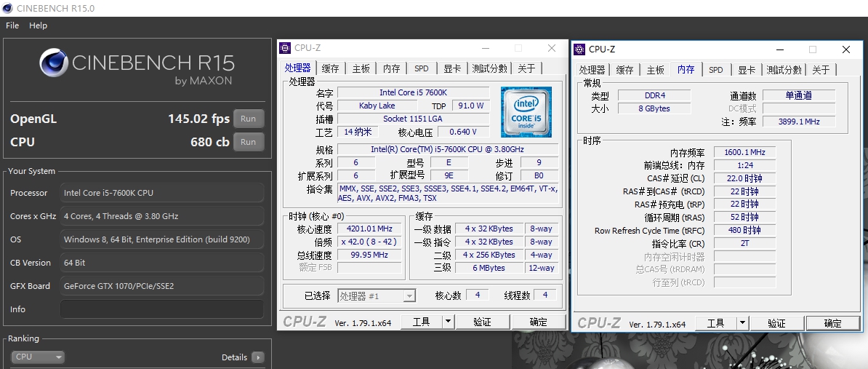Screen dimensions: 868x369
Task: Open 显卡 tab in left CPU-Z window
Action: pos(452,68)
